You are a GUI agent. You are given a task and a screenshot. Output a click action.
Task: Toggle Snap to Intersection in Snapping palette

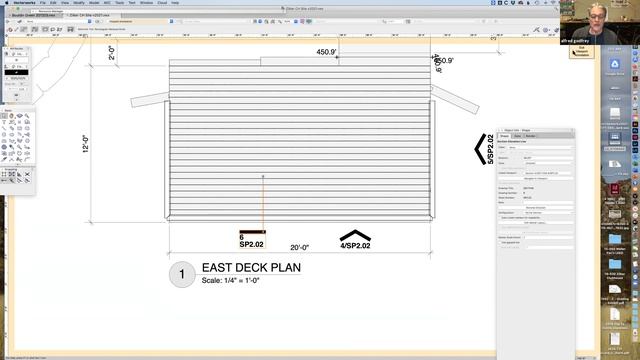coord(27,174)
